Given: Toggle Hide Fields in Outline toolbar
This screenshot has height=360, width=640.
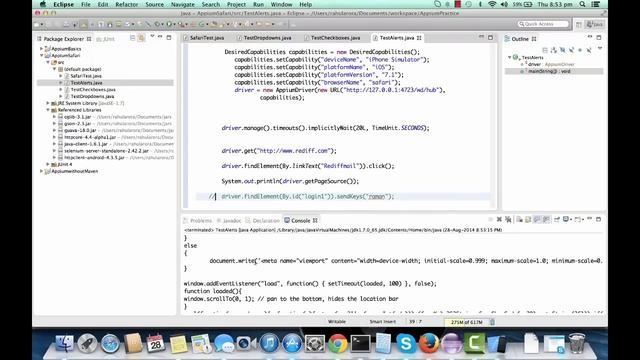Looking at the screenshot, I should pos(562,50).
